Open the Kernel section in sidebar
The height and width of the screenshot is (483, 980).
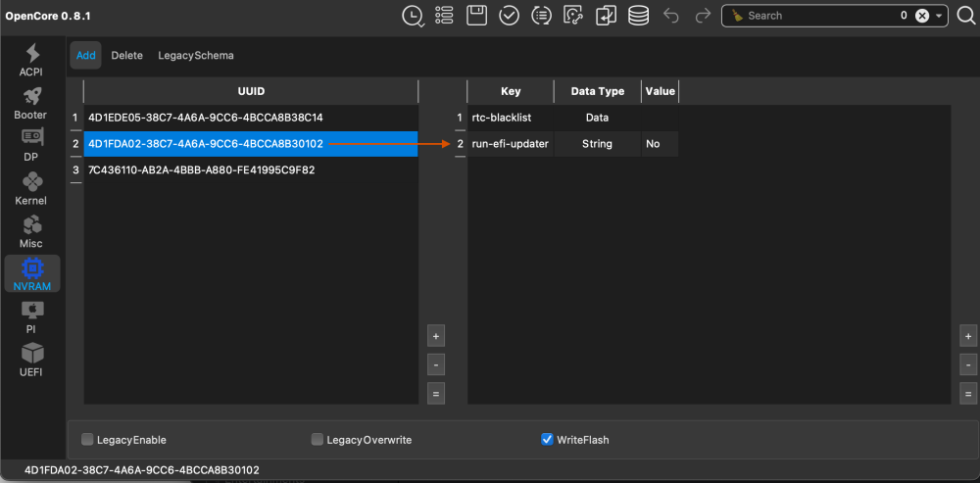(x=31, y=189)
